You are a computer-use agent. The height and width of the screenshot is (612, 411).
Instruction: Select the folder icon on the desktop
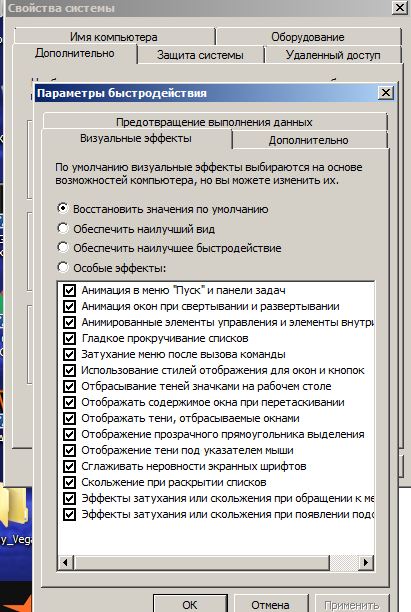click(x=15, y=509)
